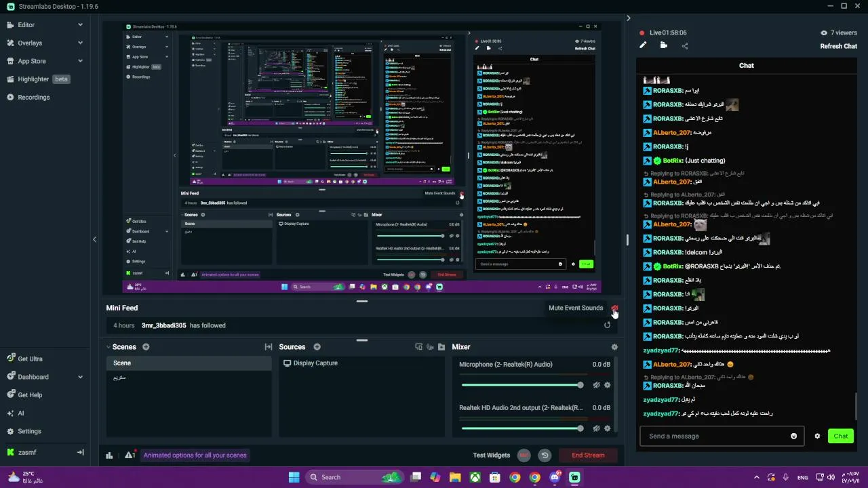Viewport: 868px width, 488px height.
Task: Open Xbox app from taskbar
Action: click(475, 477)
